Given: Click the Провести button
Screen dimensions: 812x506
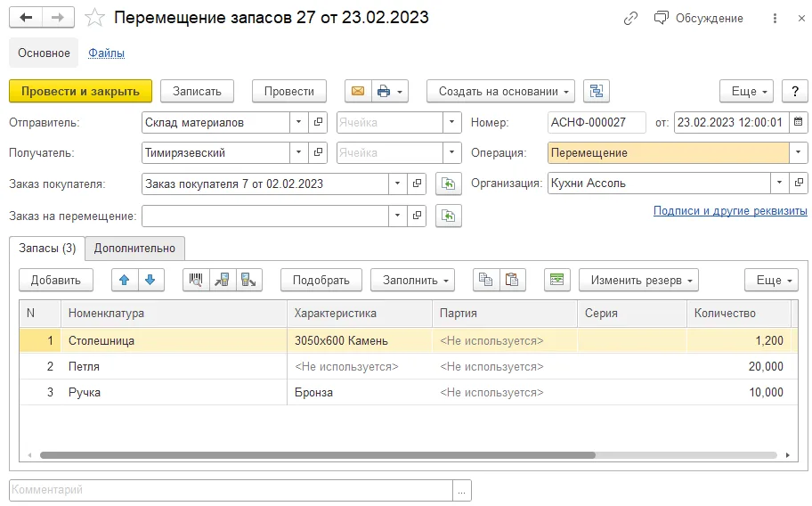Looking at the screenshot, I should [289, 91].
